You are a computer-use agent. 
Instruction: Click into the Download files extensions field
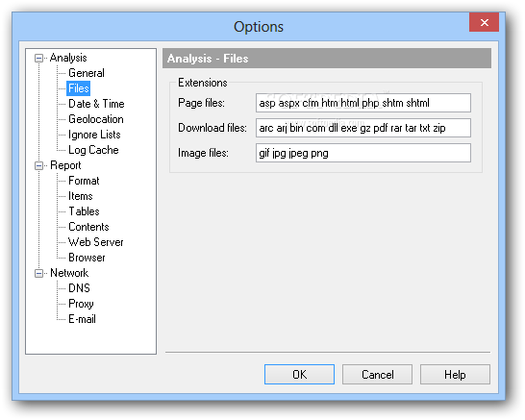tap(363, 128)
